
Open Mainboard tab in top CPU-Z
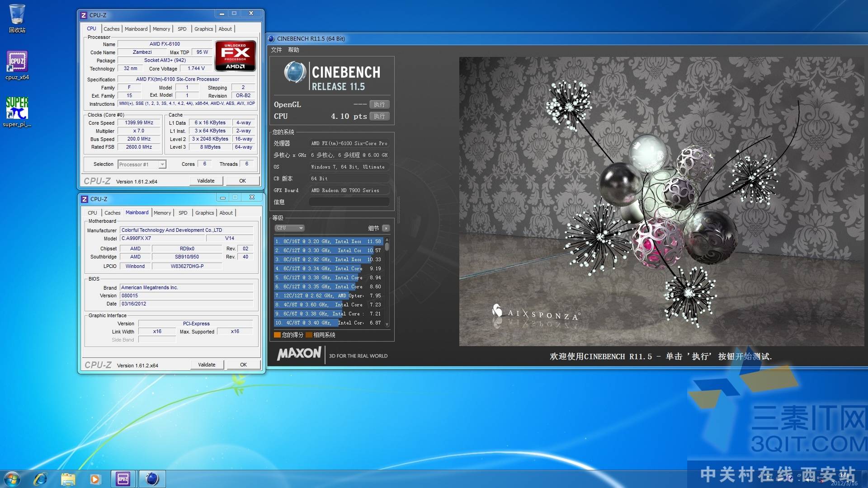(x=136, y=29)
